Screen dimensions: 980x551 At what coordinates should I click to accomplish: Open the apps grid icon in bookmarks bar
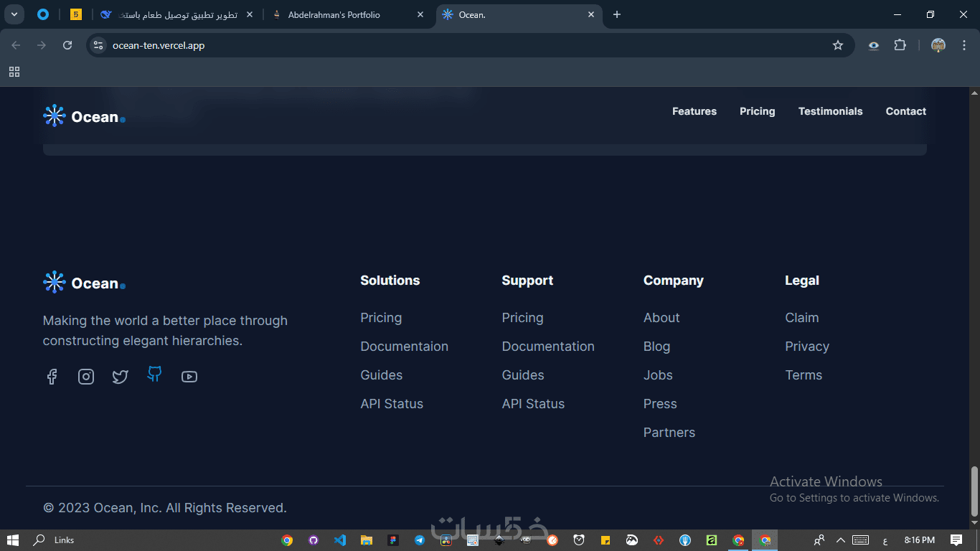click(14, 72)
